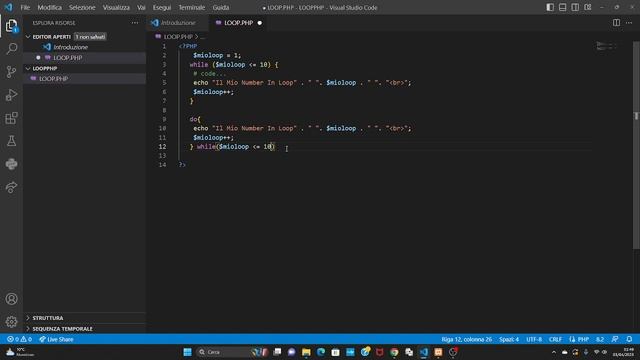Open File Explorer from taskbar
Viewport: 640px width, 360px height.
306,352
